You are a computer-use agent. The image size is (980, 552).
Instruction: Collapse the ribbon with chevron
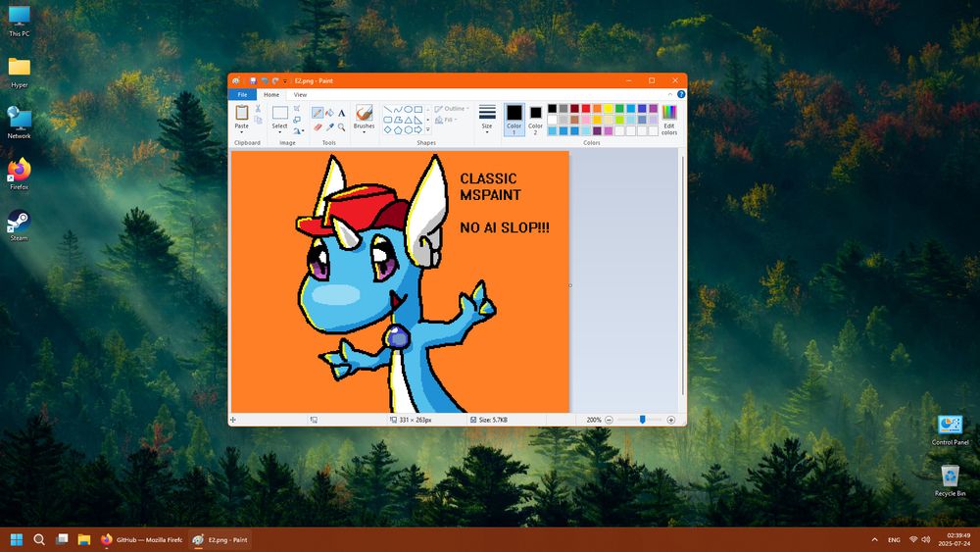tap(670, 94)
